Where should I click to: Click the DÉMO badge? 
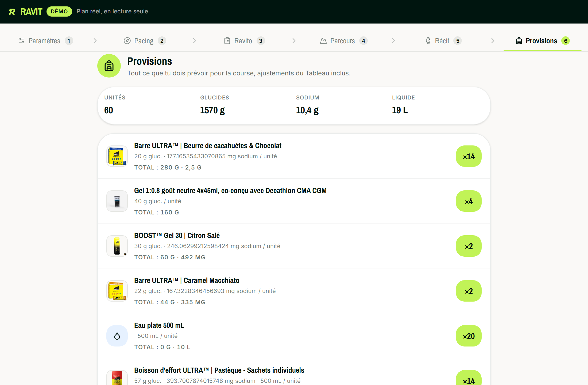(x=59, y=11)
